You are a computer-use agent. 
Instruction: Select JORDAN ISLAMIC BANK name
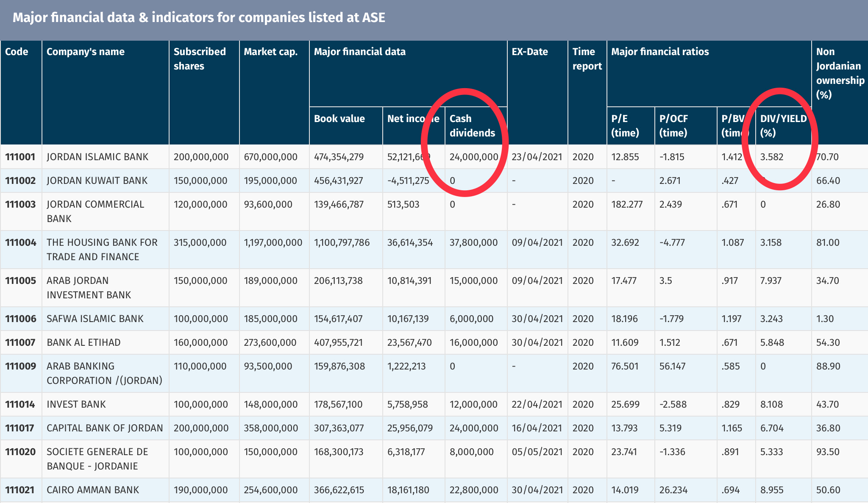pyautogui.click(x=97, y=157)
